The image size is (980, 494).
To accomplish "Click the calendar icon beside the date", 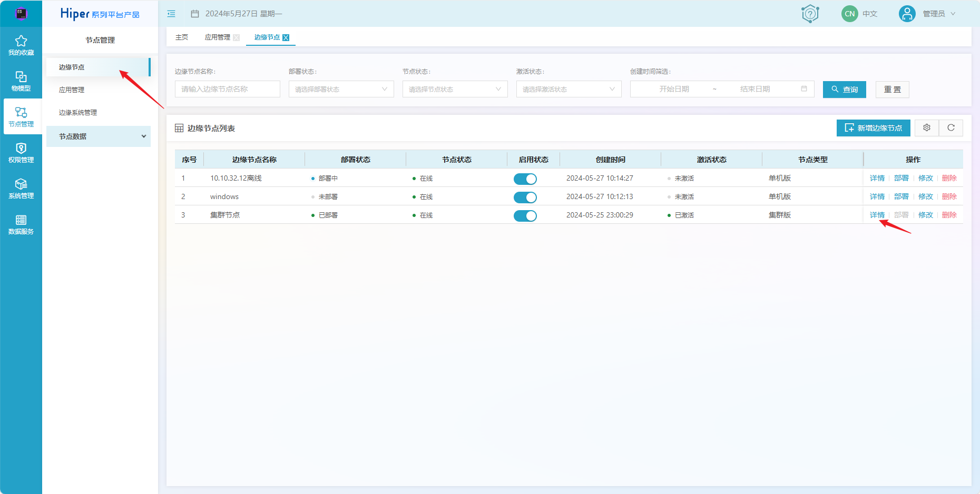I will tap(195, 14).
